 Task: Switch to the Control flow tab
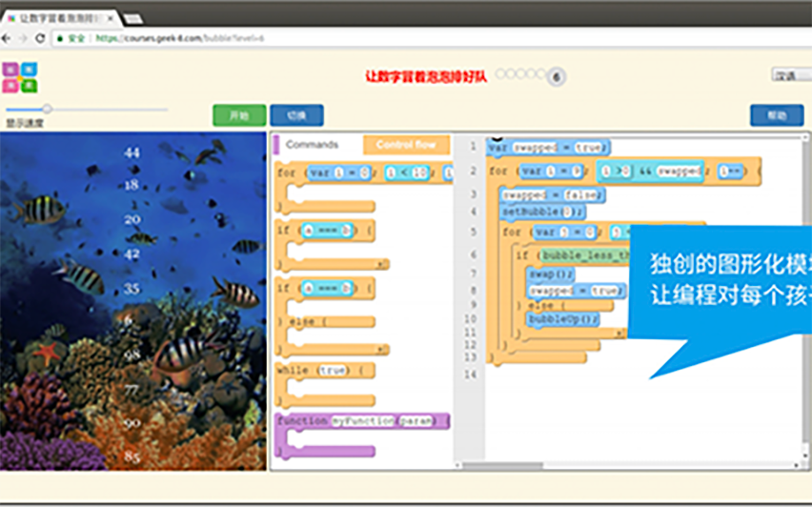[406, 145]
